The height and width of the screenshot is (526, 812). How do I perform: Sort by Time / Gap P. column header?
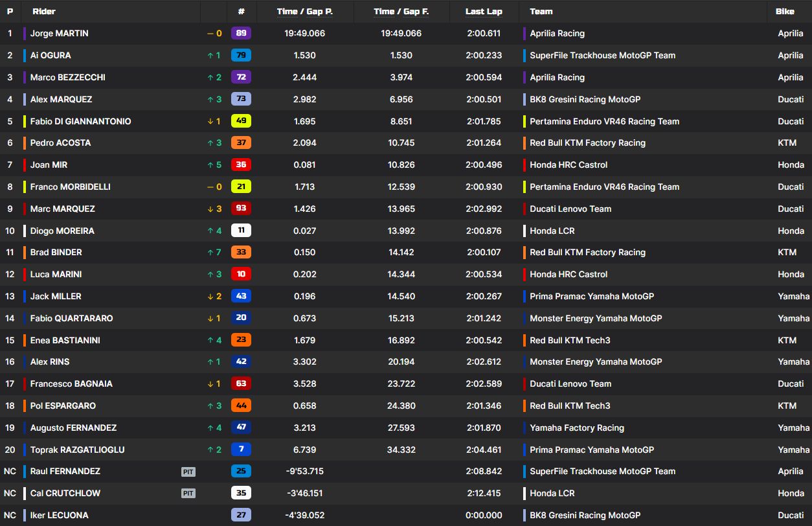pyautogui.click(x=305, y=11)
